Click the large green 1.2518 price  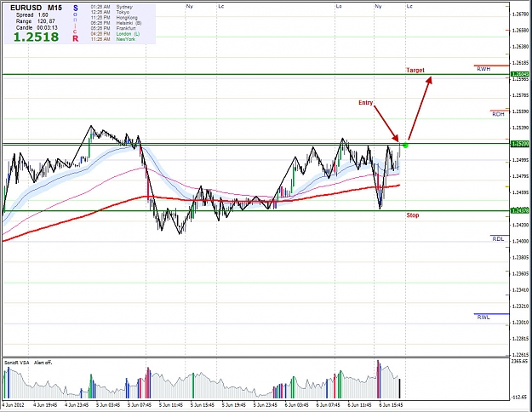[x=36, y=37]
